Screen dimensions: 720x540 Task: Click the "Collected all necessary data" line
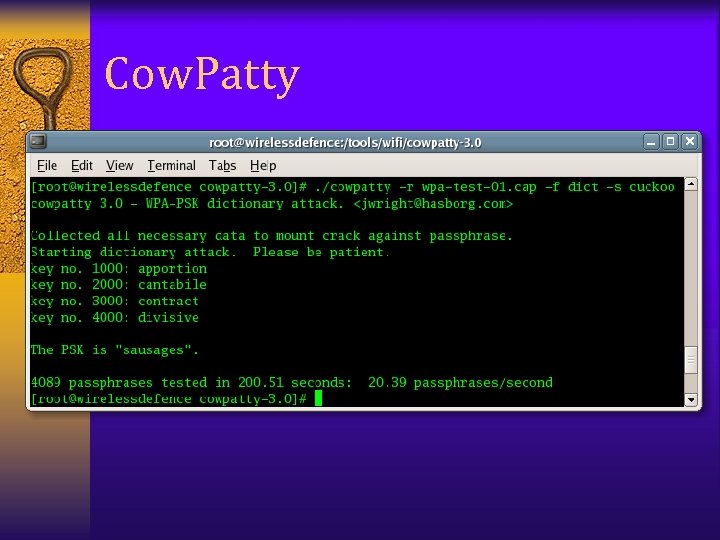coord(271,236)
